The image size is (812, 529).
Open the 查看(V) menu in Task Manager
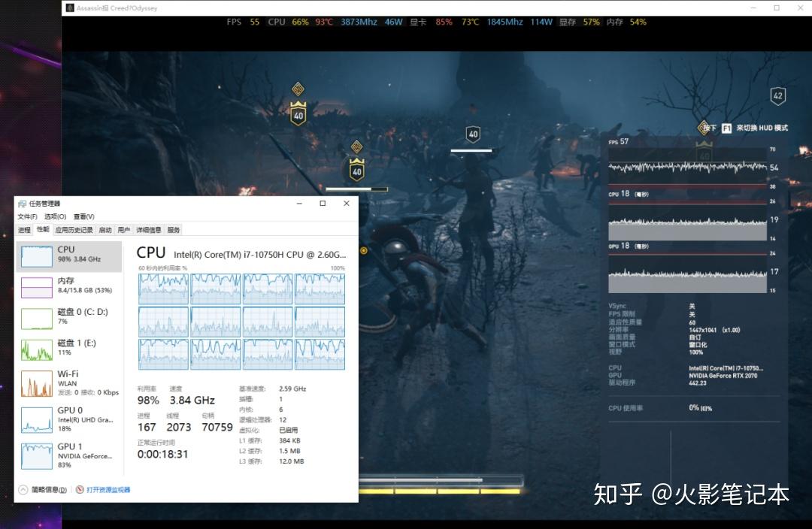[x=84, y=216]
